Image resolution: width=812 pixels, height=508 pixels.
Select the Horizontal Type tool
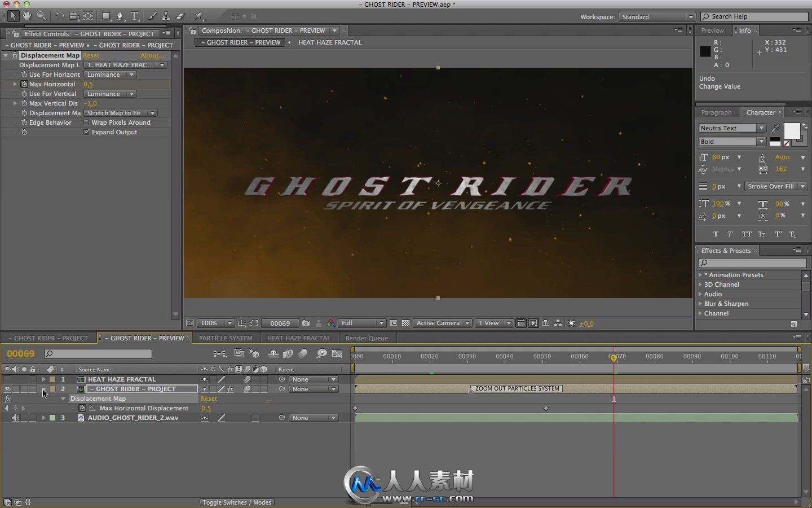pyautogui.click(x=135, y=16)
